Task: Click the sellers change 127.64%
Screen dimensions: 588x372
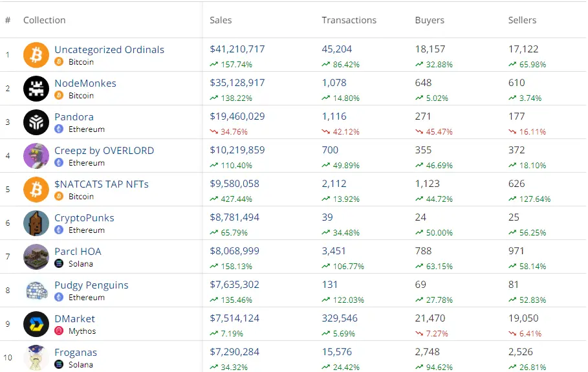Action: click(535, 199)
